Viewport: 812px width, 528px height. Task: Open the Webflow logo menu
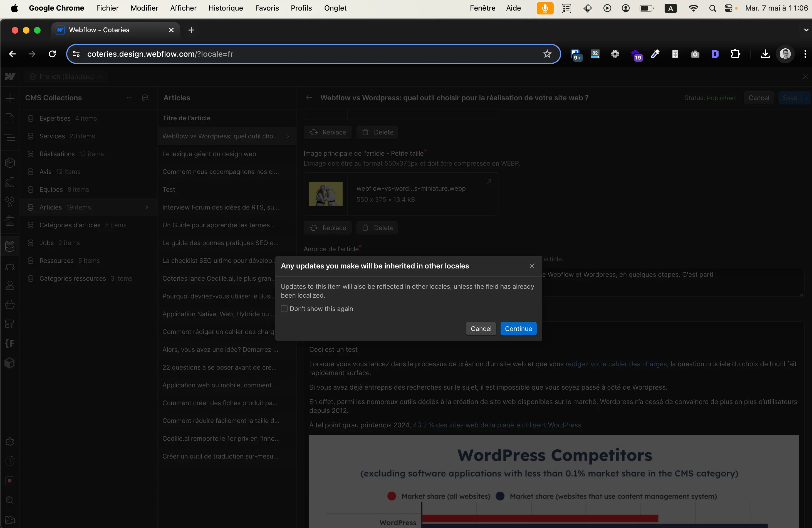coord(10,77)
